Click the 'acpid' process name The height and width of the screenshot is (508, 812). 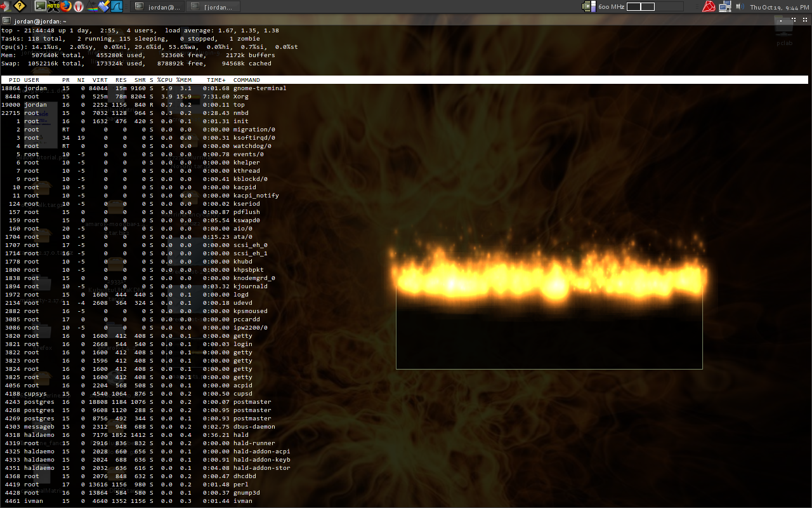coord(243,385)
